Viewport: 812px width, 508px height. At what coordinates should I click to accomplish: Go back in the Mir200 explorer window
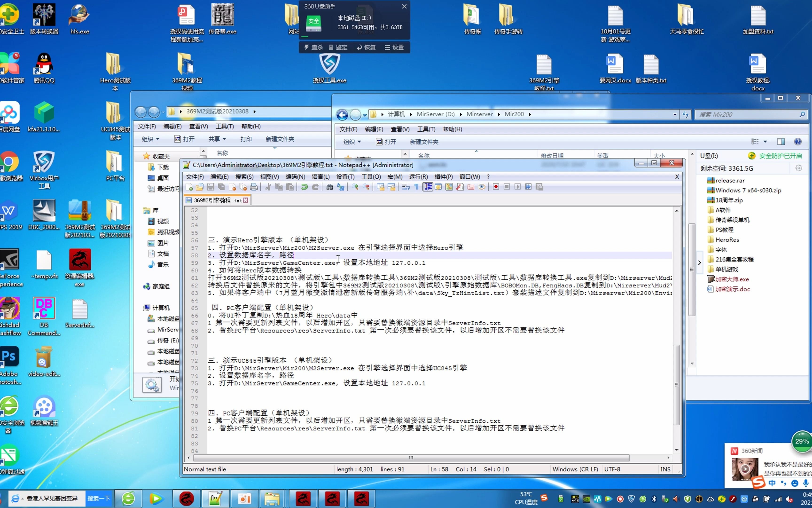tap(342, 115)
